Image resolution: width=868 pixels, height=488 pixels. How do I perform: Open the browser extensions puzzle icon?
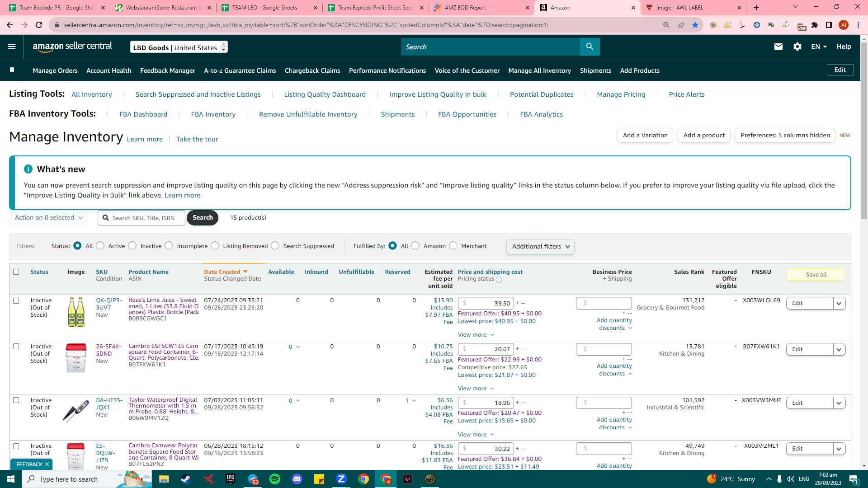[815, 25]
